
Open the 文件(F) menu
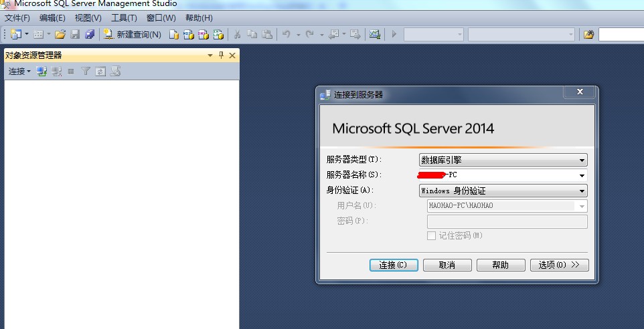pyautogui.click(x=17, y=18)
